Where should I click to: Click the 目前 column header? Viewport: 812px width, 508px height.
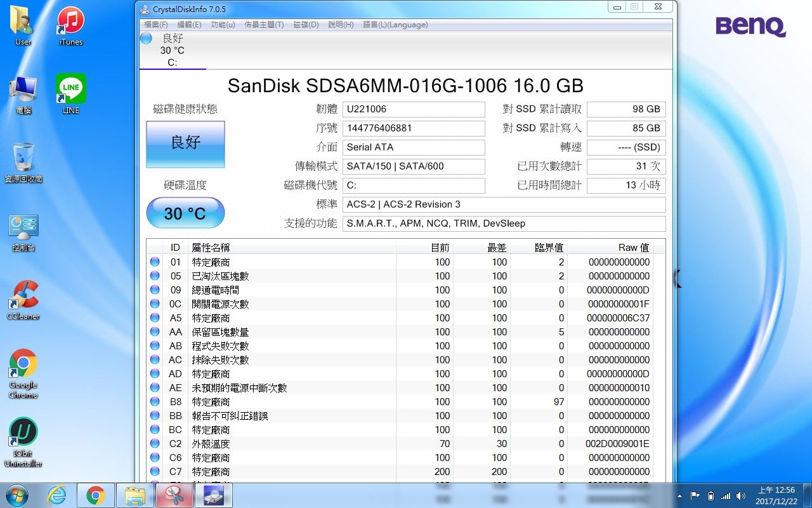(425, 247)
